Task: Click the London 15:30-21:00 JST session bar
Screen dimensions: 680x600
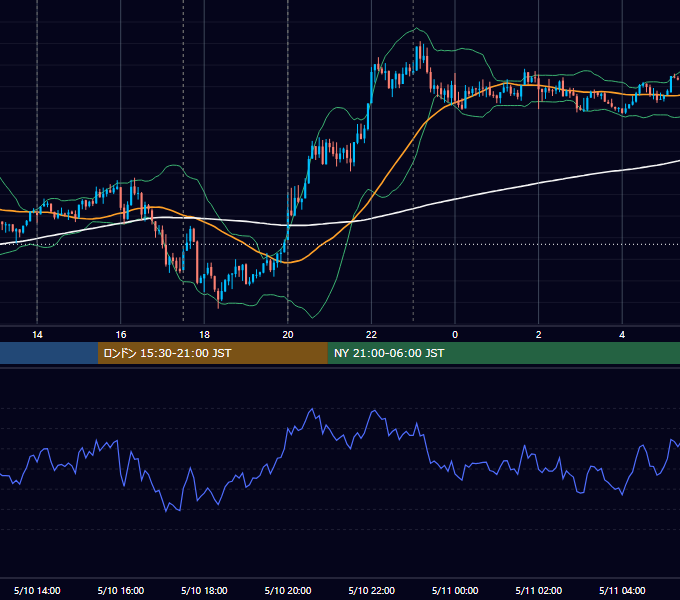Action: click(212, 353)
